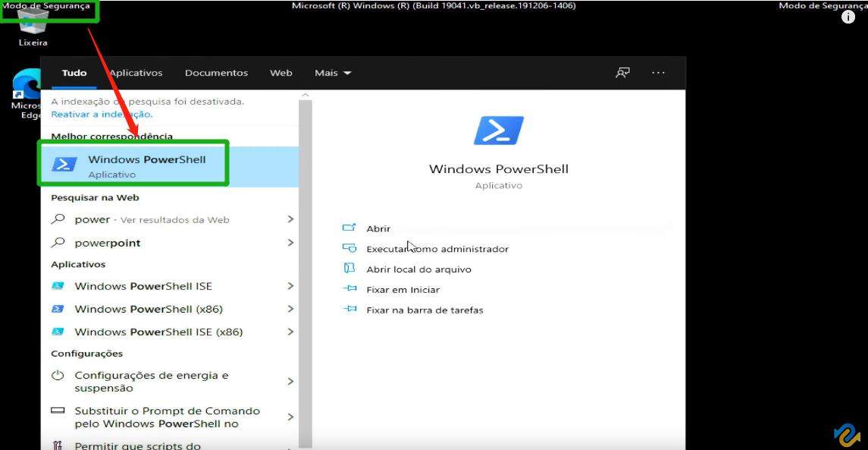Click the feedback icon in search header
This screenshot has width=868, height=450.
(x=623, y=73)
